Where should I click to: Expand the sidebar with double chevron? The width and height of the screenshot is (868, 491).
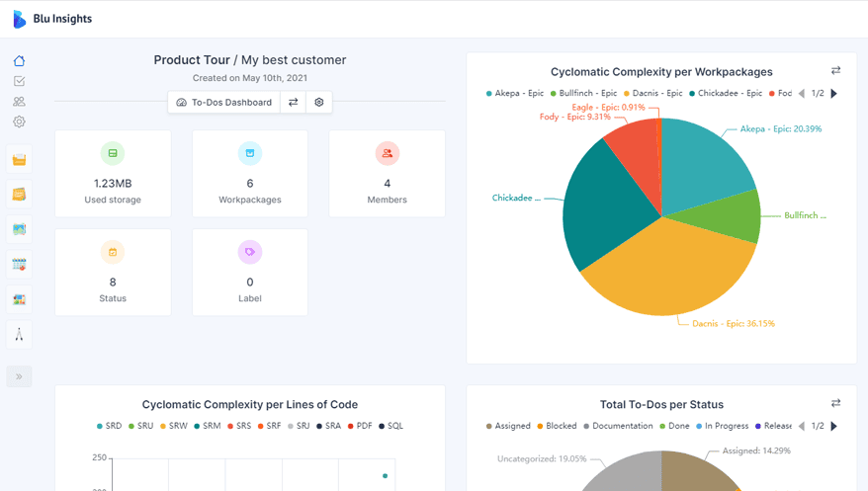click(19, 376)
